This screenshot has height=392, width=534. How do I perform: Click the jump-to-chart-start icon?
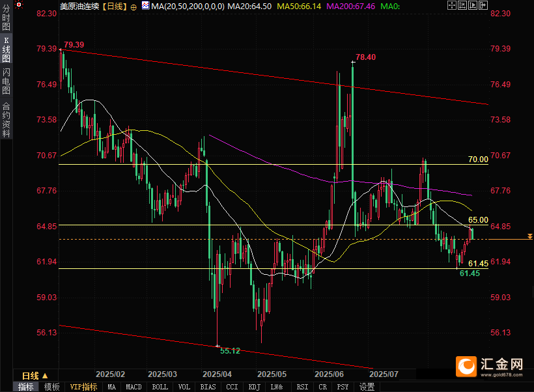pos(462,5)
